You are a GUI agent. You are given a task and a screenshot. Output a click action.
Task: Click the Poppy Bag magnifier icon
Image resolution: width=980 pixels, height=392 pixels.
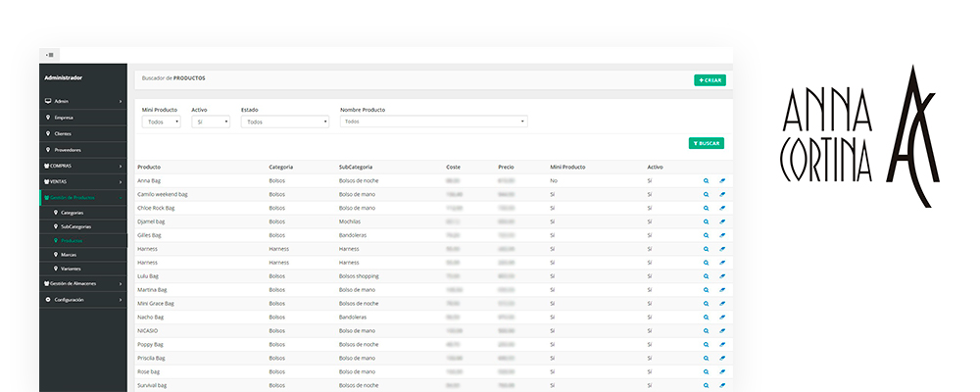coord(706,345)
